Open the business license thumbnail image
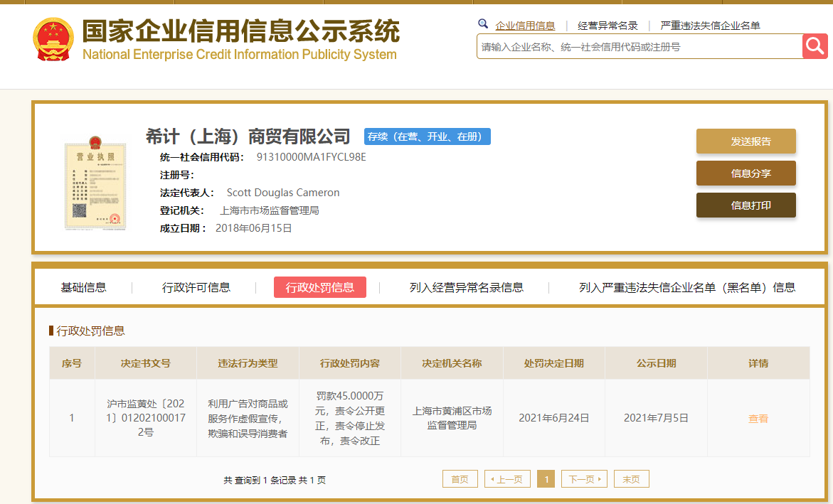The width and height of the screenshot is (833, 504). click(95, 183)
